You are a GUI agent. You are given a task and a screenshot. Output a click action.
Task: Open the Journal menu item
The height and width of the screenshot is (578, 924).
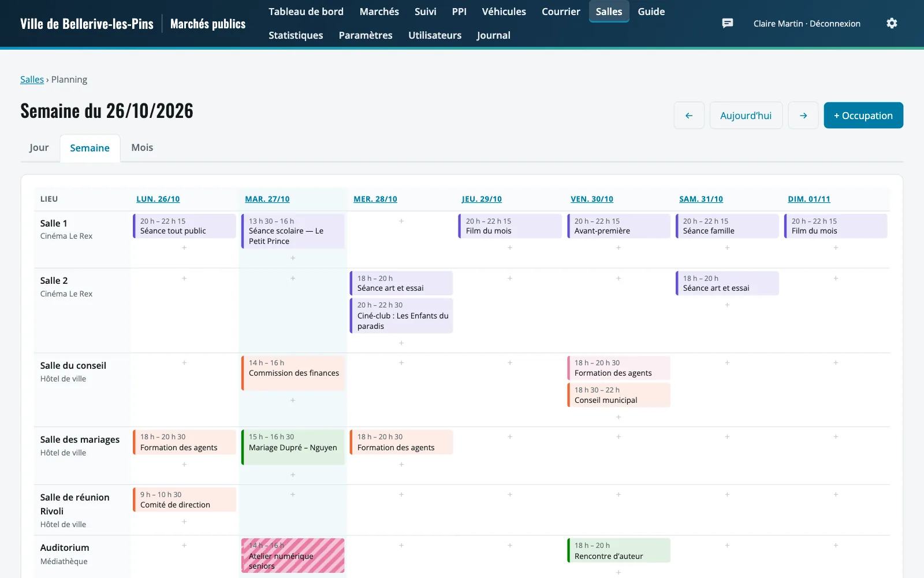pos(494,35)
